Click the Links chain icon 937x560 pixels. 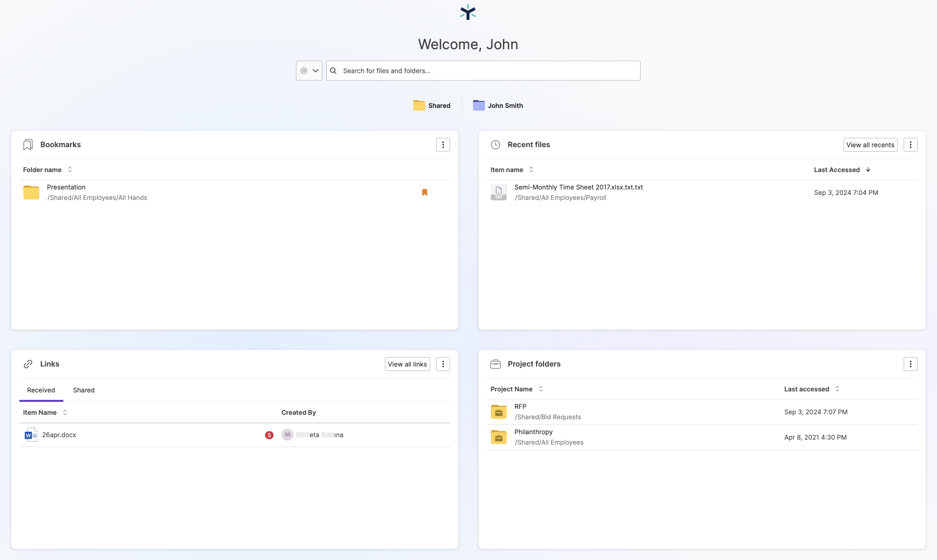pyautogui.click(x=28, y=364)
